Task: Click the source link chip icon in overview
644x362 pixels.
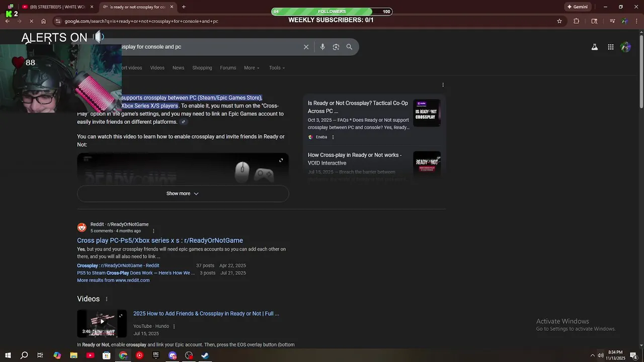Action: tap(184, 122)
